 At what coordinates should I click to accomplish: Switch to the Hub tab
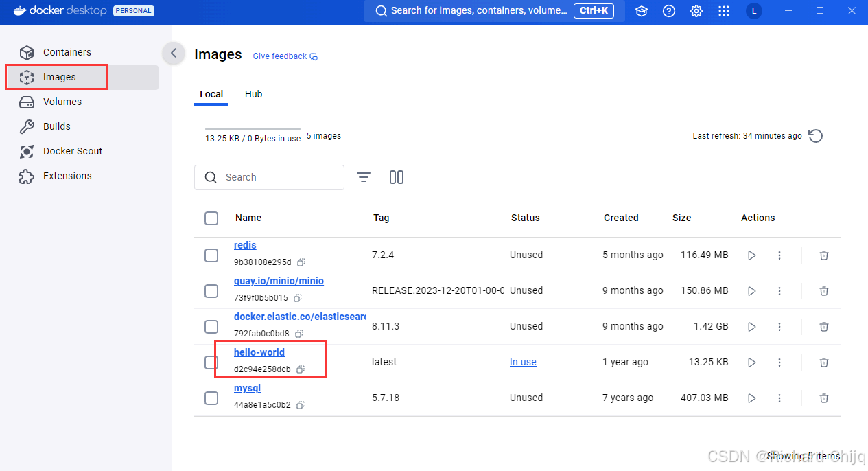[x=253, y=94]
